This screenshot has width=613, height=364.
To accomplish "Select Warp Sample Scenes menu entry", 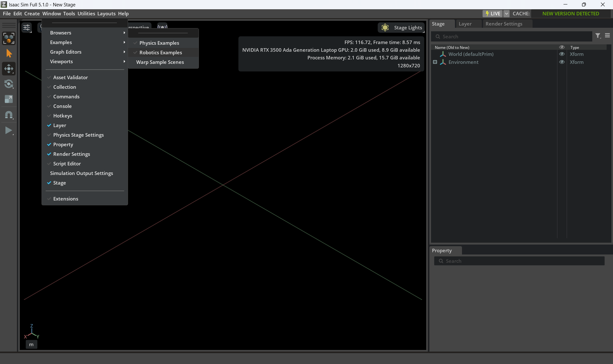I will (160, 62).
